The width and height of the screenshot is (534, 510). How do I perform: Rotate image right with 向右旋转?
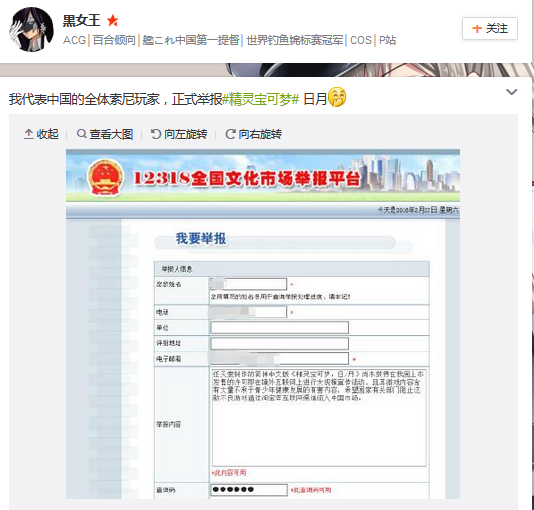pyautogui.click(x=253, y=134)
